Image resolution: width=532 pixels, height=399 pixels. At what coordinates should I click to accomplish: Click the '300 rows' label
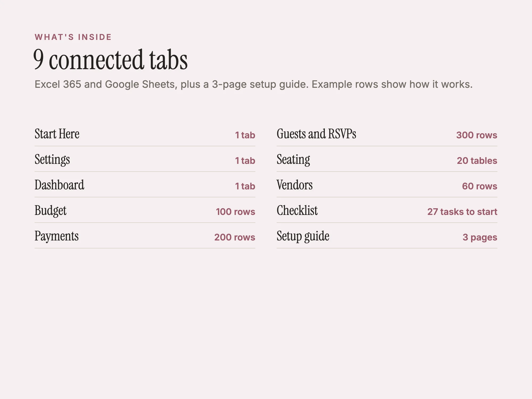(x=477, y=135)
